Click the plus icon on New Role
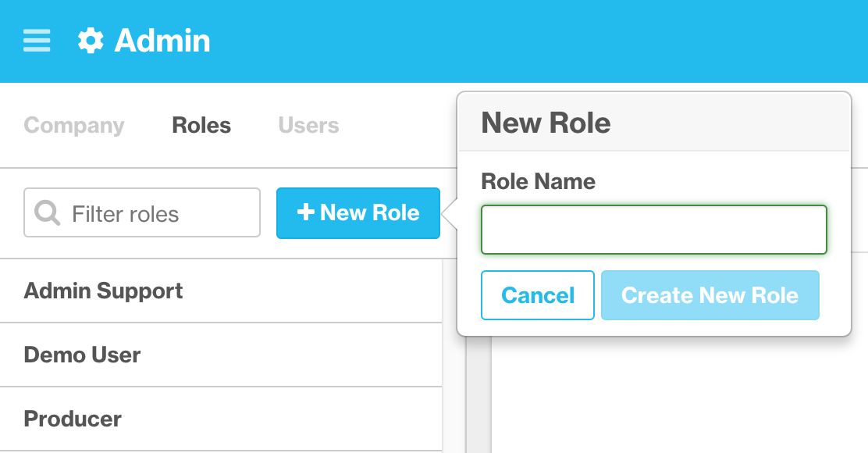 (306, 212)
